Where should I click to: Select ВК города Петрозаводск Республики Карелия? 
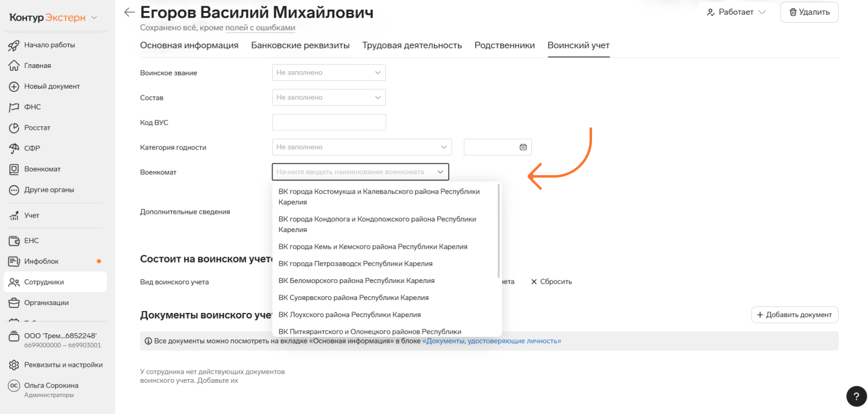tap(355, 264)
